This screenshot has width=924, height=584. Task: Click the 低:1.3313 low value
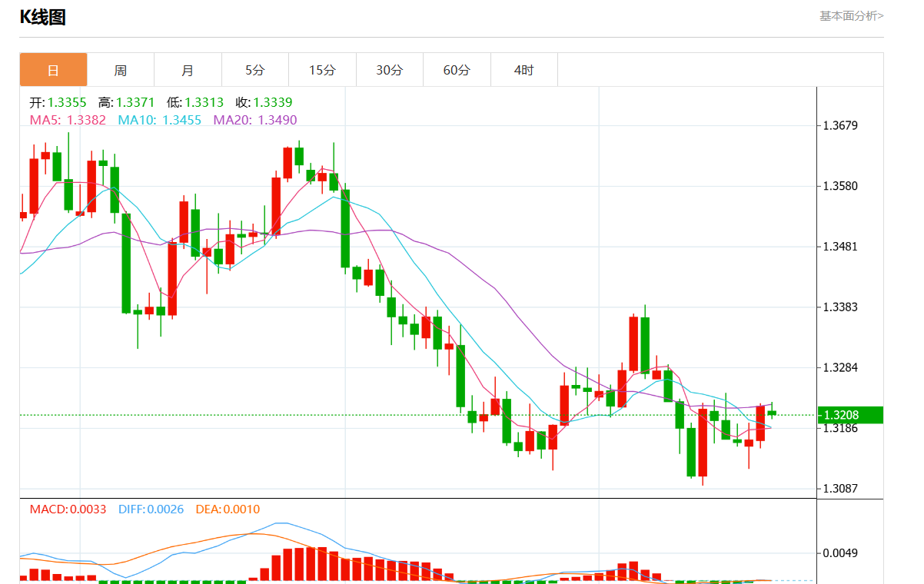(194, 102)
